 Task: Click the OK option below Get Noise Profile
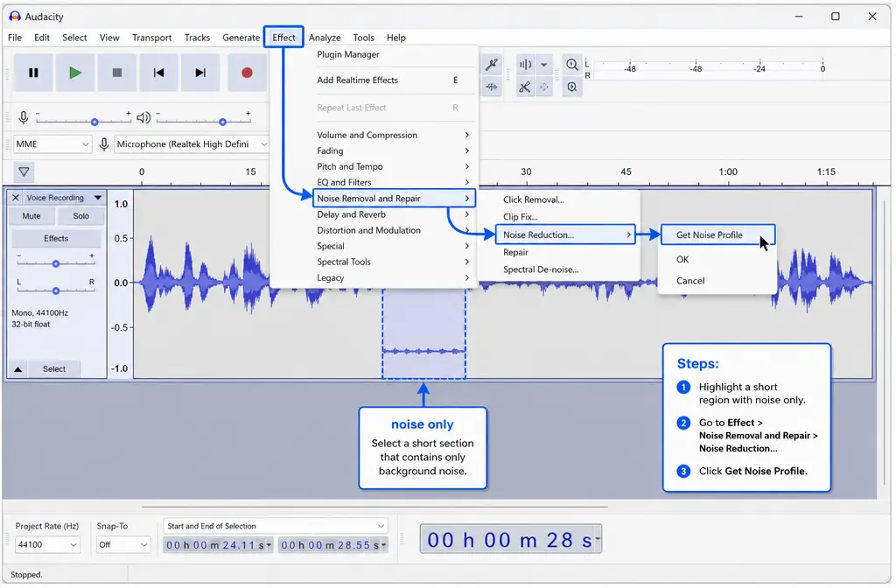pyautogui.click(x=682, y=259)
